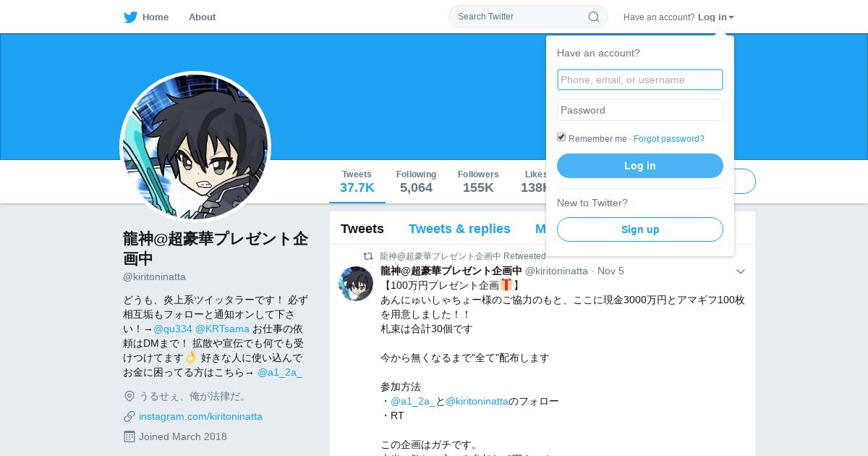Click the link chain icon beside Instagram URL
Image resolution: width=868 pixels, height=456 pixels.
point(129,416)
